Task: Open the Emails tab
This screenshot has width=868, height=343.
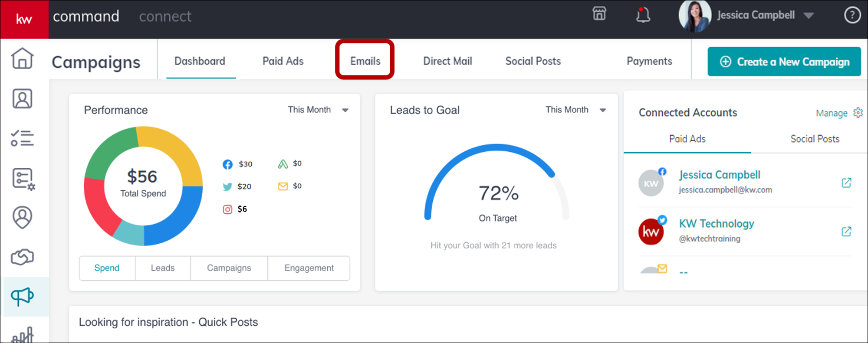Action: [x=365, y=61]
